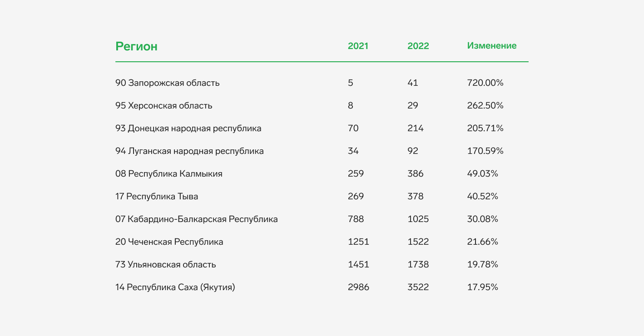Click the Регион column header
The height and width of the screenshot is (336, 644).
point(136,47)
